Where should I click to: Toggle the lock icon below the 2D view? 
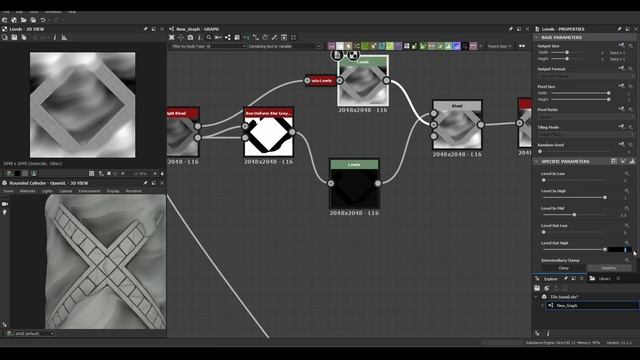click(x=162, y=173)
